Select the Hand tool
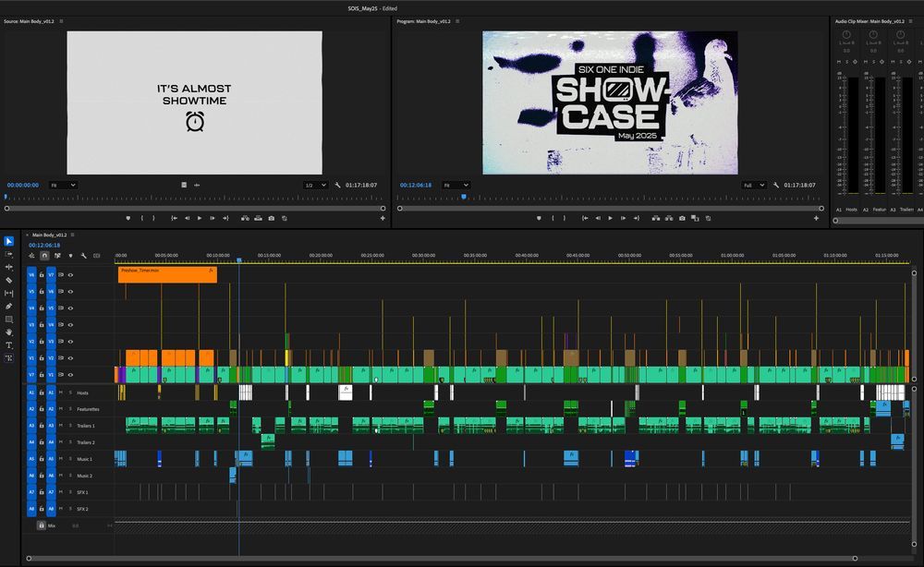The width and height of the screenshot is (924, 567). coord(9,332)
